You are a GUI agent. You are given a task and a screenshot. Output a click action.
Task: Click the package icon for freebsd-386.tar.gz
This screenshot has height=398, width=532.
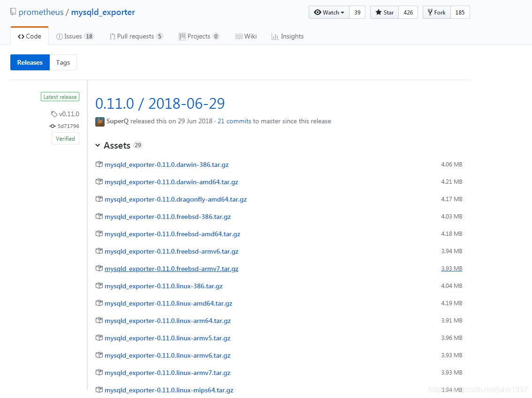99,216
